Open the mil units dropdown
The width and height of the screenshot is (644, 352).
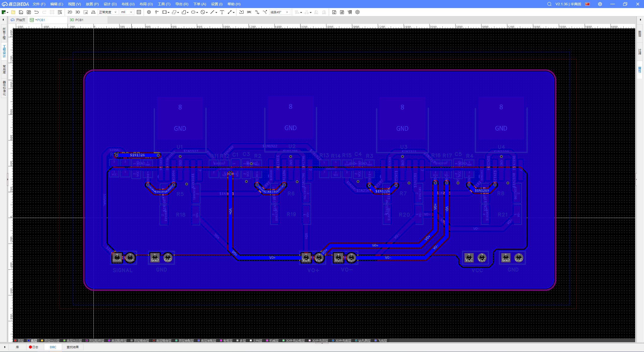tap(127, 12)
